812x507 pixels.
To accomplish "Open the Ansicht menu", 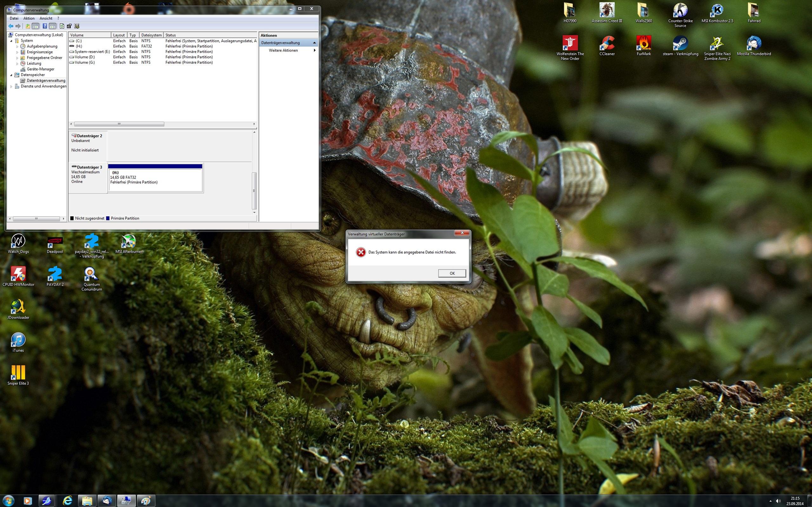I will pyautogui.click(x=46, y=18).
